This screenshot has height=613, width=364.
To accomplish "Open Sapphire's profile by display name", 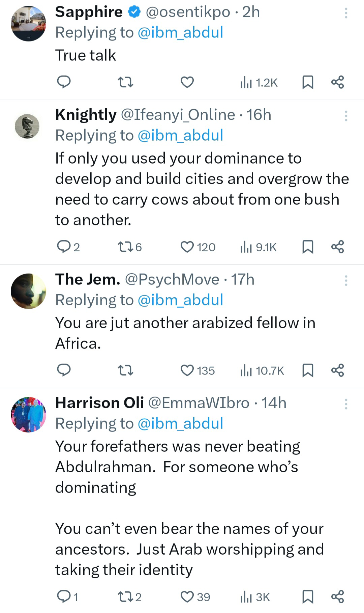I will [89, 12].
